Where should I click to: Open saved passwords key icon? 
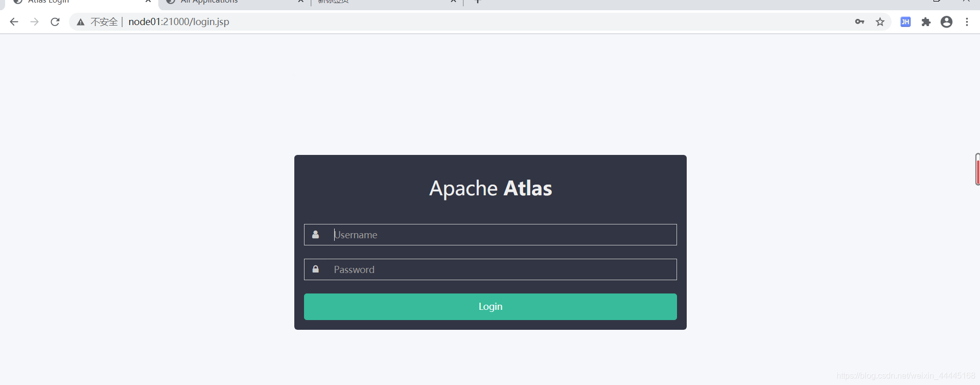pos(859,22)
